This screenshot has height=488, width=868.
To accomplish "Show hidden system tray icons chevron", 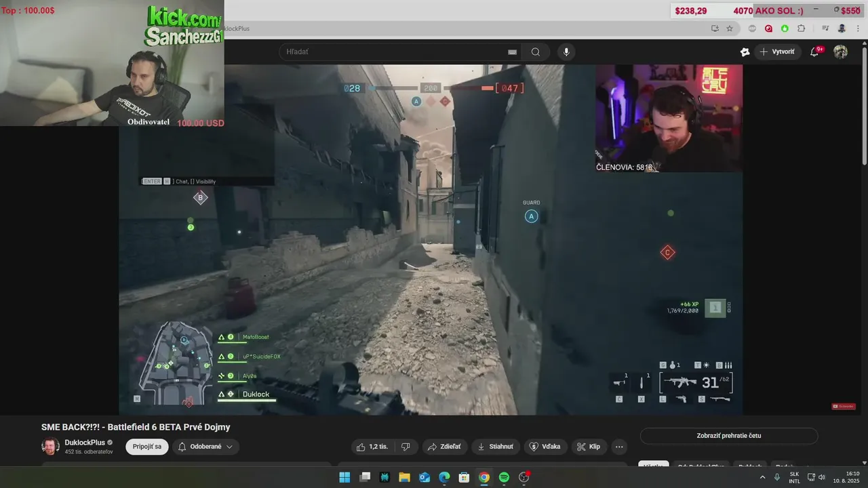I will pos(762,477).
